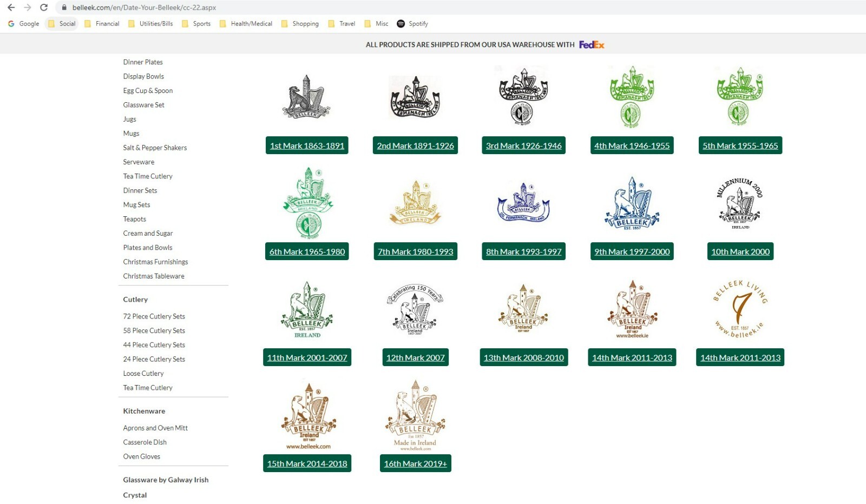
Task: Click the logo image above 2nd Mark 1891-1926
Action: (x=415, y=98)
